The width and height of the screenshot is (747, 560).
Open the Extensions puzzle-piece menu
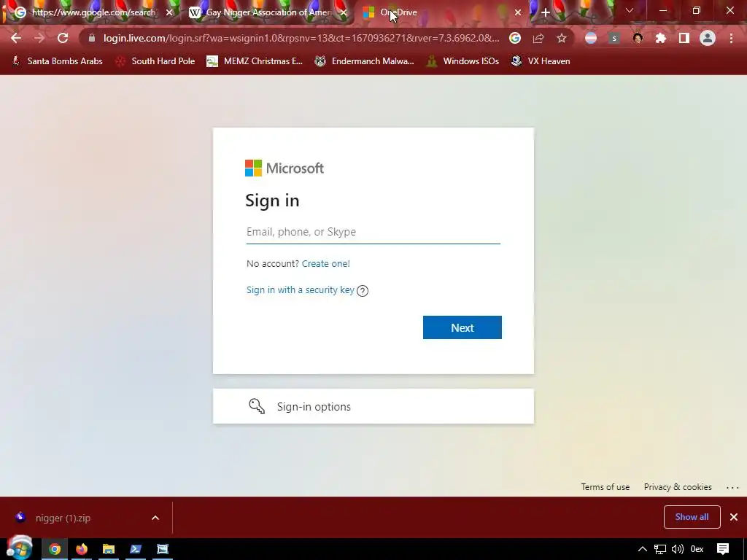click(x=661, y=38)
